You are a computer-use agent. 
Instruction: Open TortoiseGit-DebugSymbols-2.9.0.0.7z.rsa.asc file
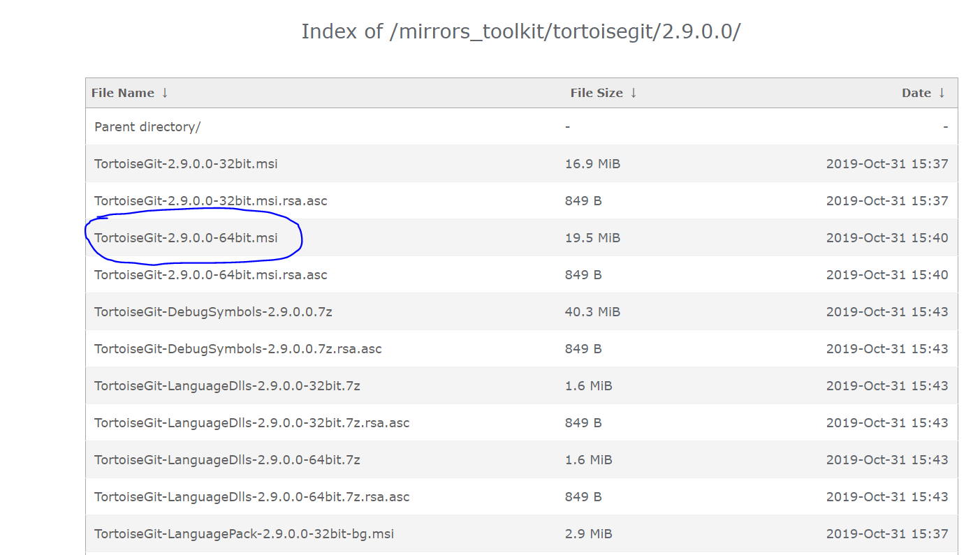[238, 349]
